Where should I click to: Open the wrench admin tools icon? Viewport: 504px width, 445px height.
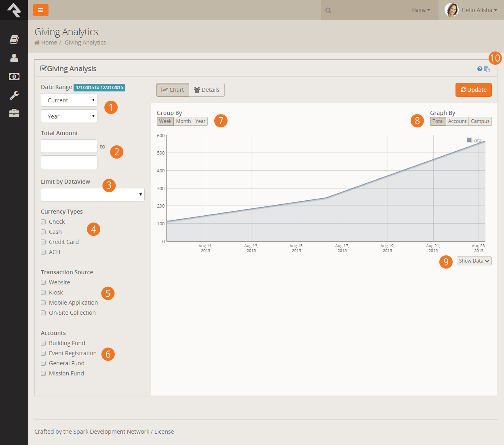tap(14, 95)
